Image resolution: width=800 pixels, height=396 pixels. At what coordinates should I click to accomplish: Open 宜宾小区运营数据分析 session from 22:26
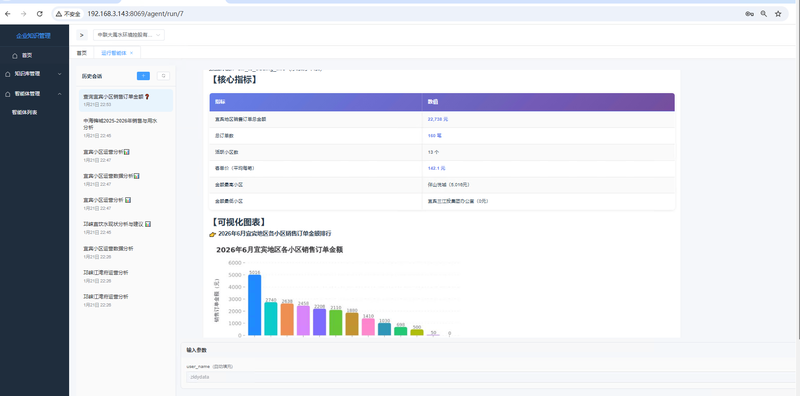(x=126, y=252)
